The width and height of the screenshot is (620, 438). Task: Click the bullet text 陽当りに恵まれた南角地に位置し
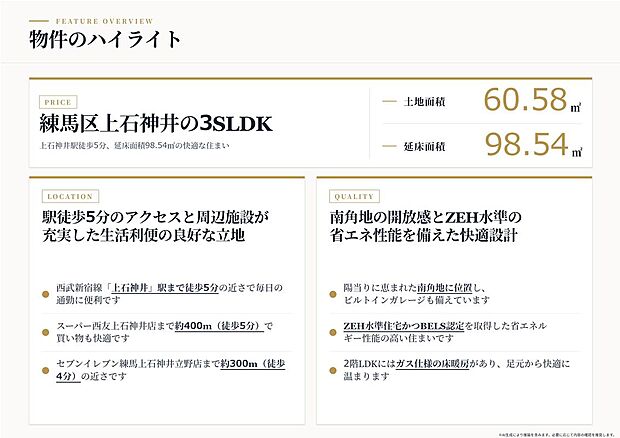pos(414,288)
